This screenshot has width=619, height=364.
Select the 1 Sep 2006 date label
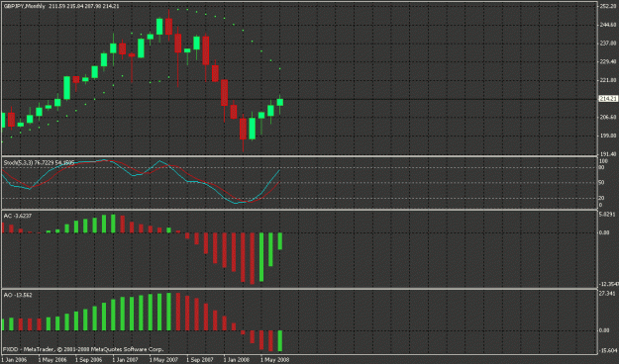(x=89, y=360)
